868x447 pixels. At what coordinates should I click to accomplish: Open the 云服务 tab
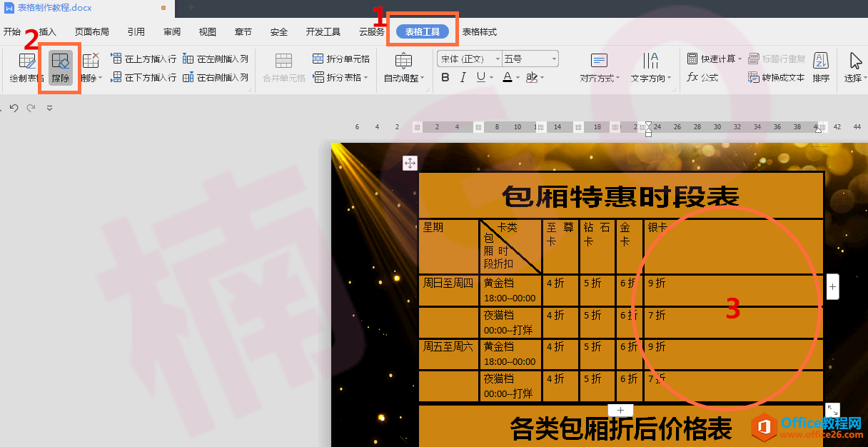click(372, 31)
